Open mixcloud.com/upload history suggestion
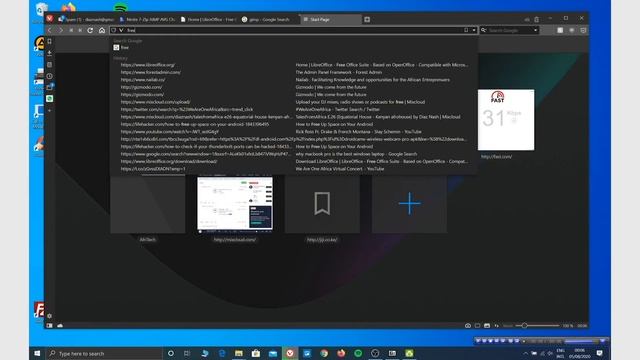Viewport: 640px width, 360px height. [156, 102]
